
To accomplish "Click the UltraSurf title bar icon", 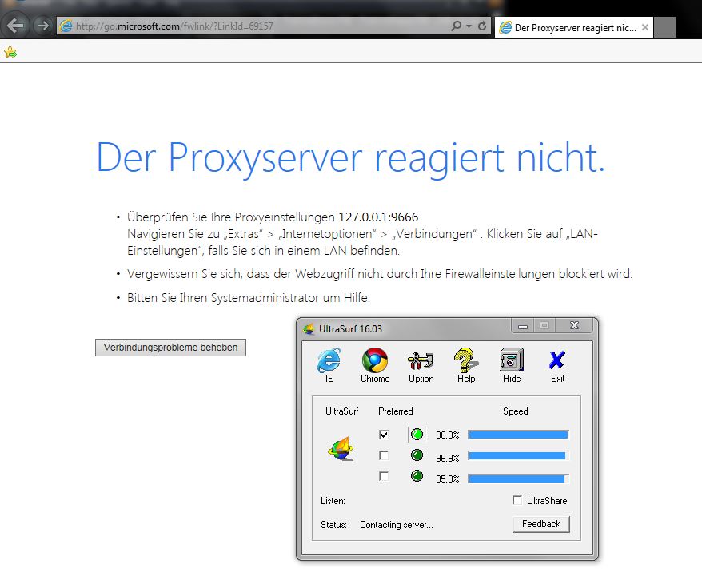I will 309,329.
